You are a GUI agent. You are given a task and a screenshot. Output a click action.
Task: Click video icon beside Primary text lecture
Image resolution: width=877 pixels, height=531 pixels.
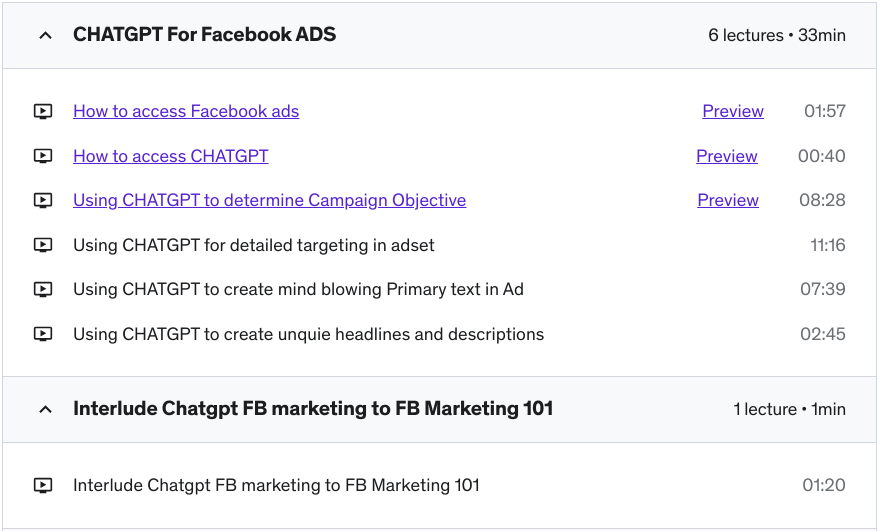[43, 290]
